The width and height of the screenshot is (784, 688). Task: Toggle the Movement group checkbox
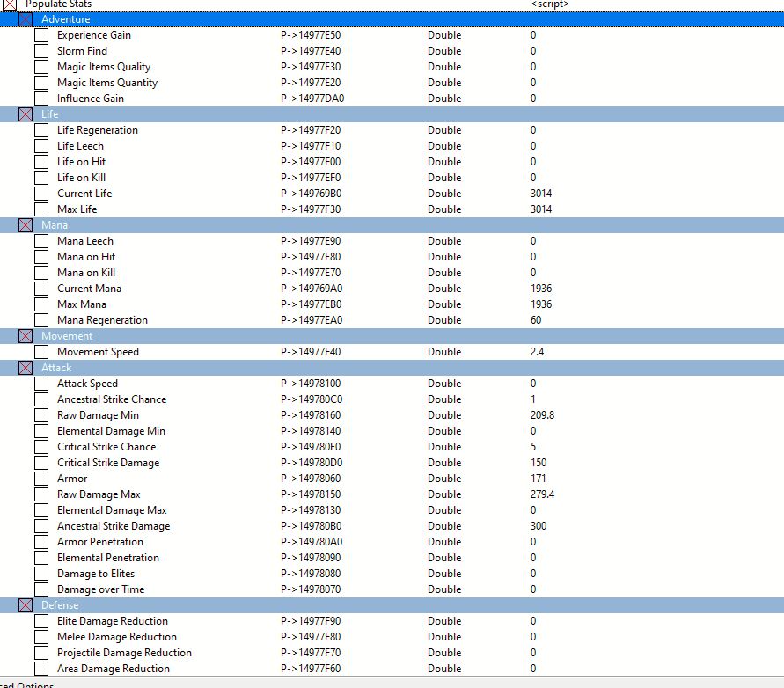click(26, 336)
